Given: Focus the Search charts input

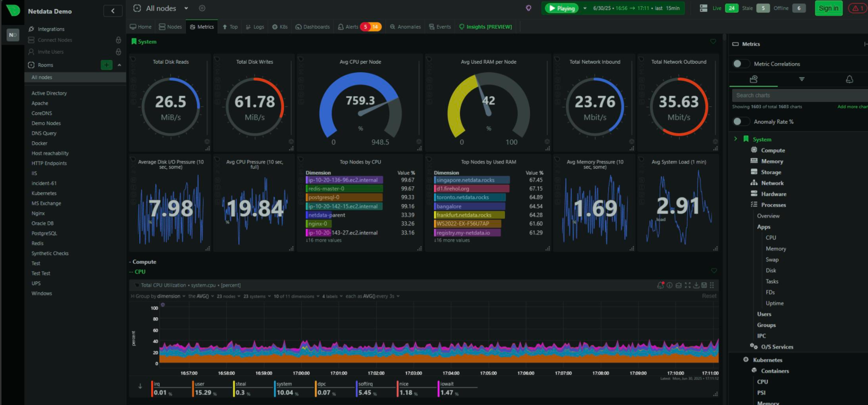Looking at the screenshot, I should [x=800, y=95].
